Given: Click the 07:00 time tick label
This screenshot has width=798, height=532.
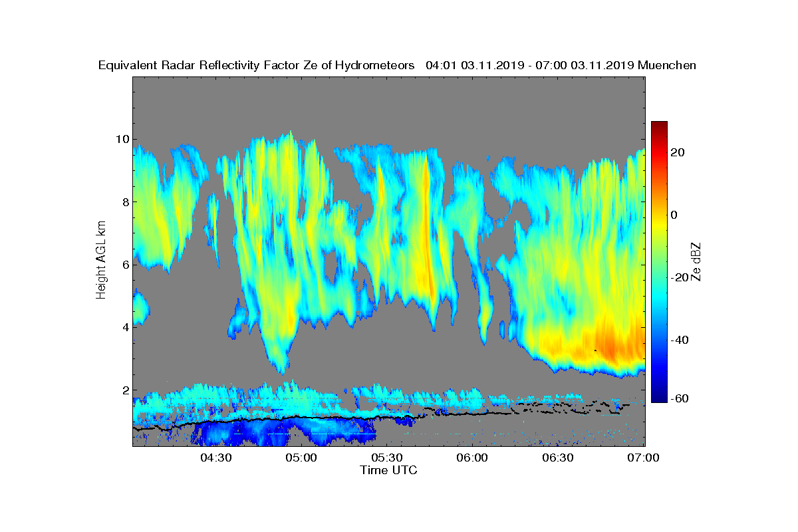Looking at the screenshot, I should (x=643, y=458).
